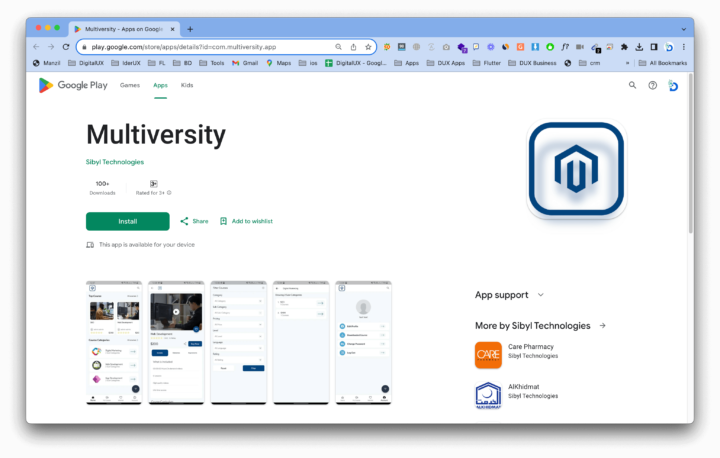Open the Care Pharmacy app link
This screenshot has width=720, height=458.
tap(531, 347)
